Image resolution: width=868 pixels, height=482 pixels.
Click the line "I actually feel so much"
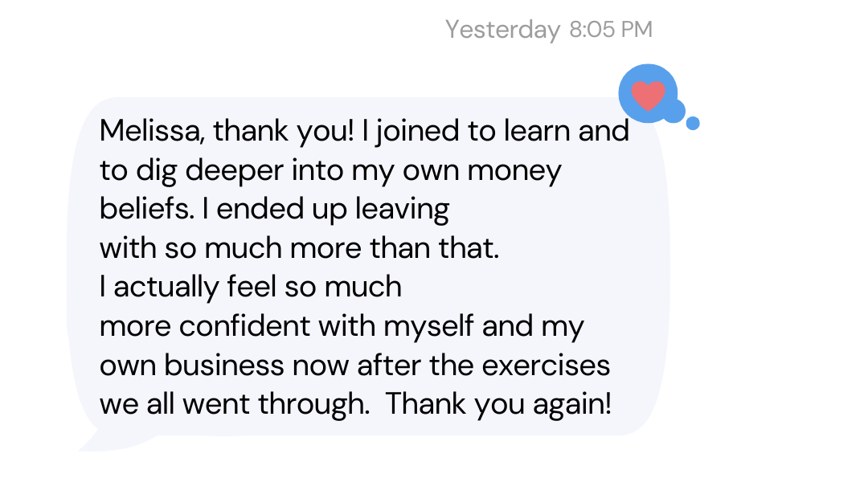coord(250,286)
